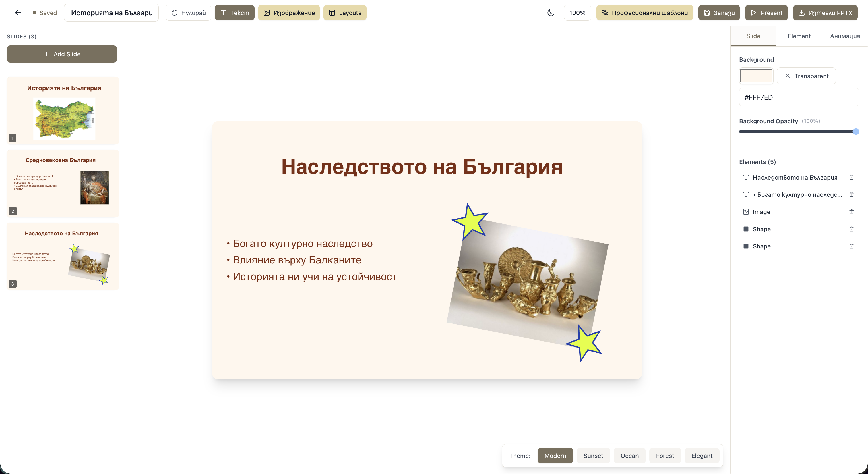Open the 100% zoom level control
The image size is (868, 474).
pyautogui.click(x=577, y=12)
